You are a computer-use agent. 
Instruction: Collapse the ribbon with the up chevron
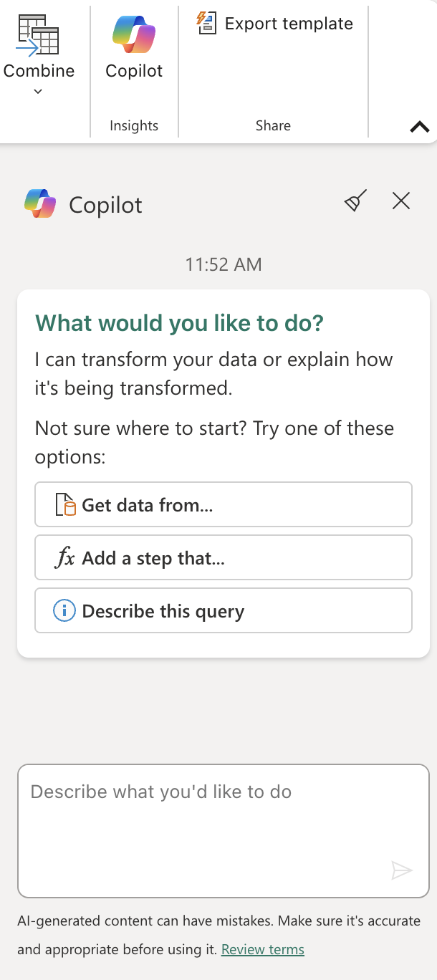(420, 128)
